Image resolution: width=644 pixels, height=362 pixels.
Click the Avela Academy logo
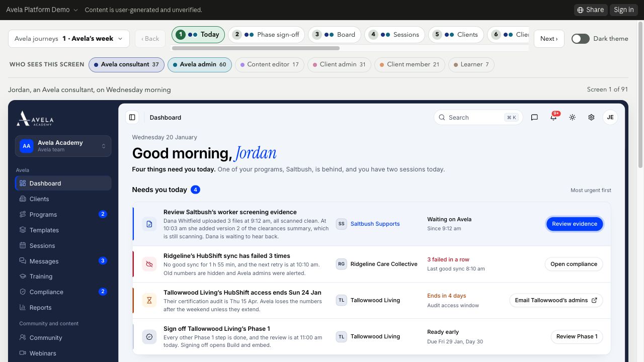[x=35, y=118]
